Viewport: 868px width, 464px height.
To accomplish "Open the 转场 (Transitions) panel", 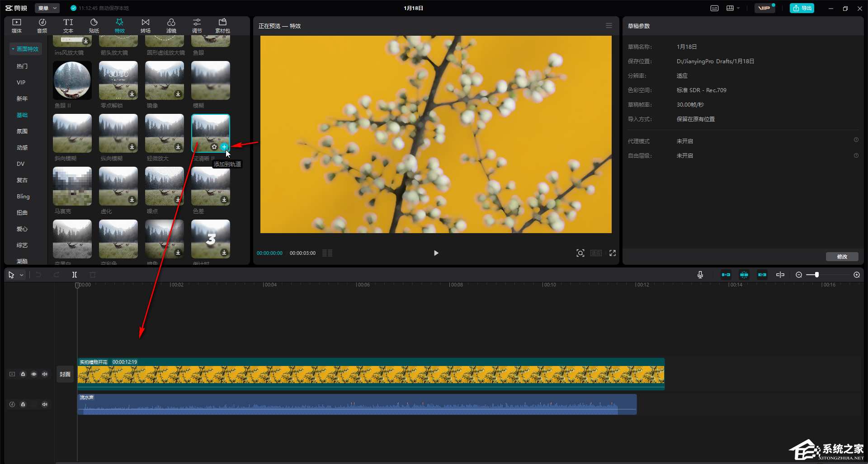I will [x=145, y=26].
